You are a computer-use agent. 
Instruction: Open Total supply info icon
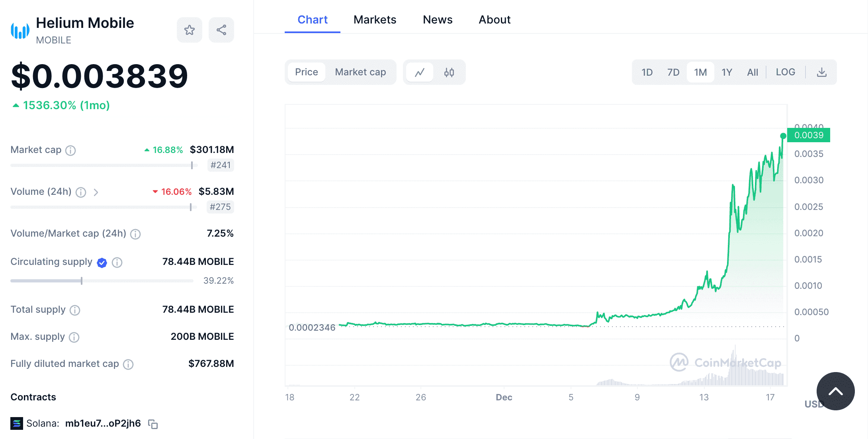[75, 310]
